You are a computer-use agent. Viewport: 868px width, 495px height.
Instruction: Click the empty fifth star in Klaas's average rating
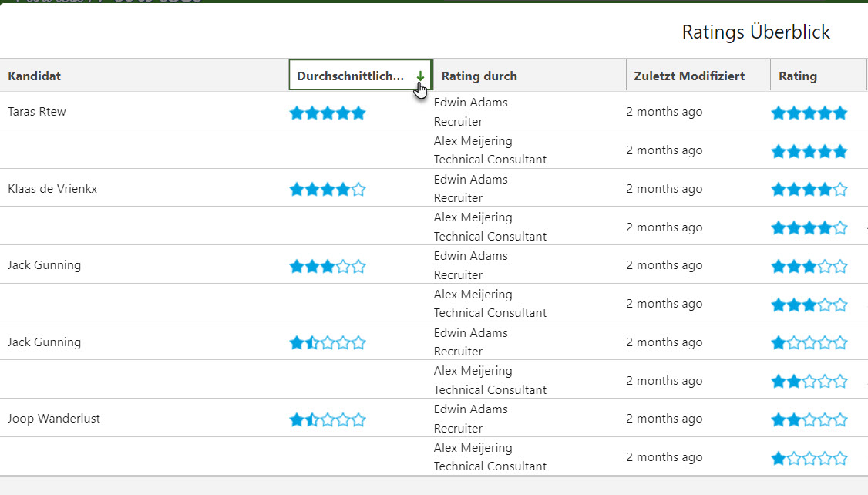click(358, 190)
